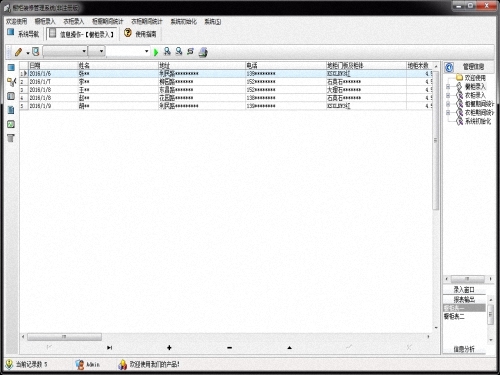Click the 管理信息 panel header
Screen dimensions: 500x375
click(473, 67)
